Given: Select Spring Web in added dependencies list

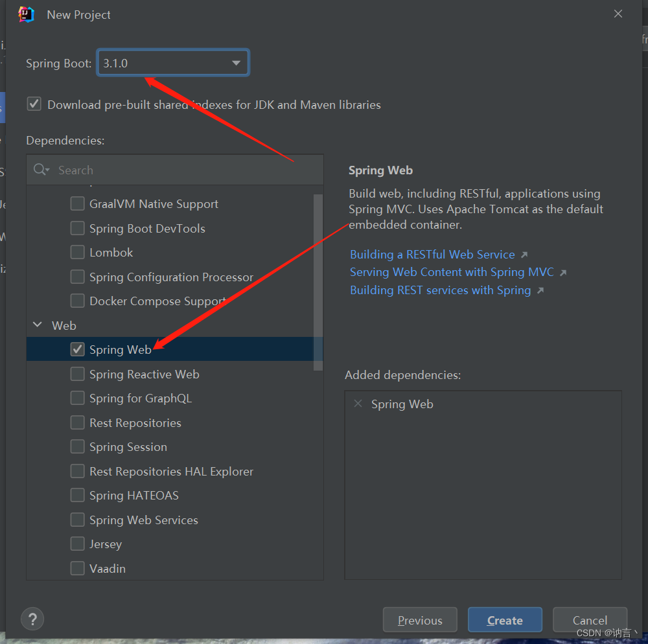Looking at the screenshot, I should click(x=402, y=404).
